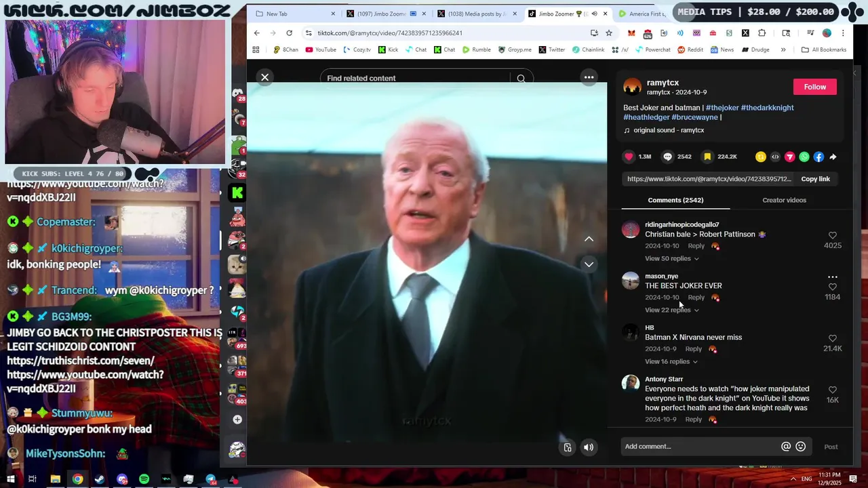Image resolution: width=868 pixels, height=488 pixels.
Task: Open the #brucewayne hashtag
Action: pos(694,117)
